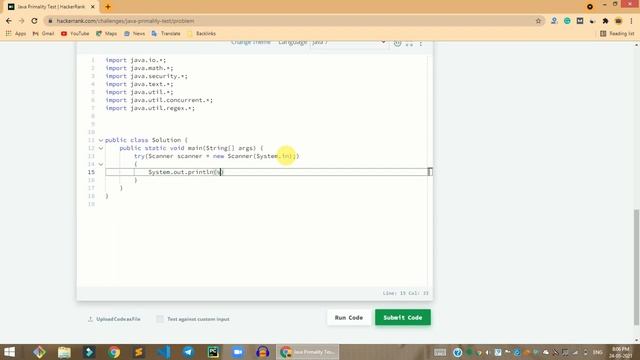Screen dimensions: 640x360
Task: Click the page vertical scrollbar thumb
Action: click(636, 267)
